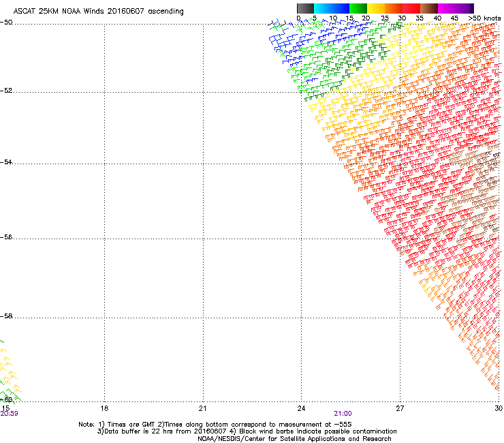Click the '21' longitude axis label
Screen dimensions: 504x443
click(x=202, y=408)
